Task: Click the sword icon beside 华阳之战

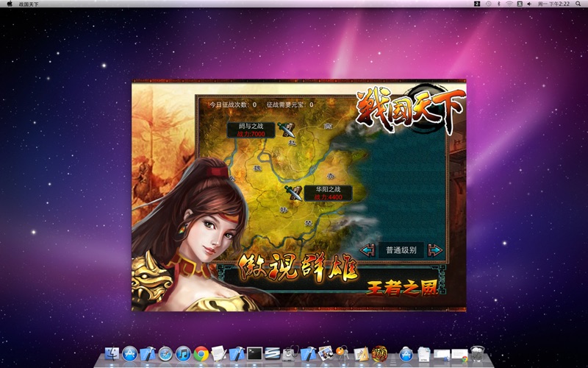Action: click(293, 193)
